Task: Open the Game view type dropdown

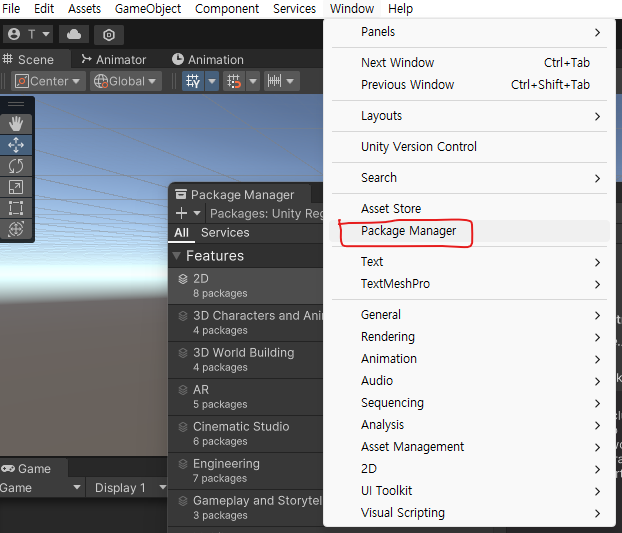Action: [x=40, y=488]
